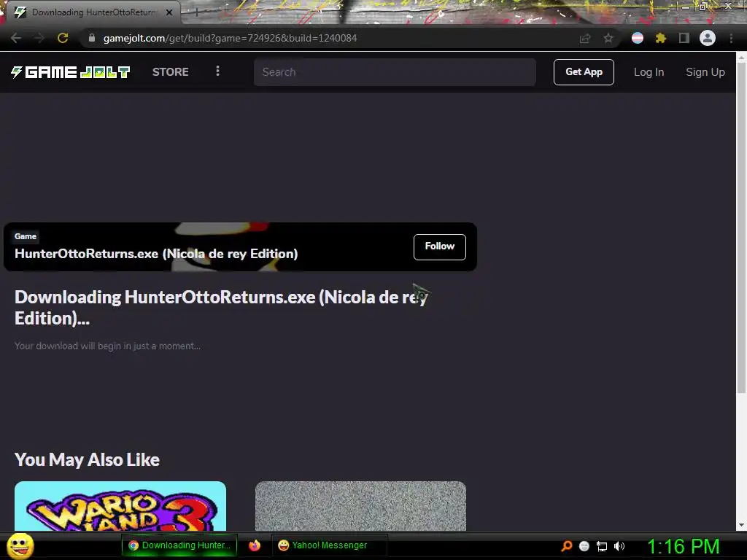Open the Wario Land 3 game thumbnail
Screen dimensions: 747x560
point(120,506)
